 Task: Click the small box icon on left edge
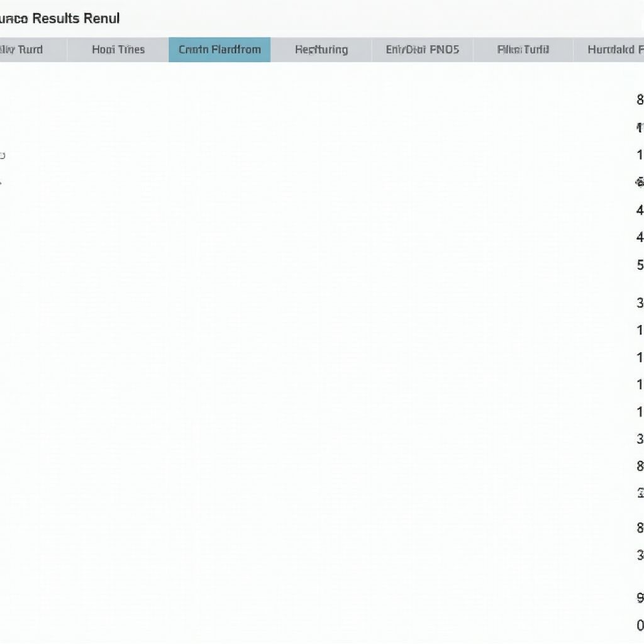2,155
